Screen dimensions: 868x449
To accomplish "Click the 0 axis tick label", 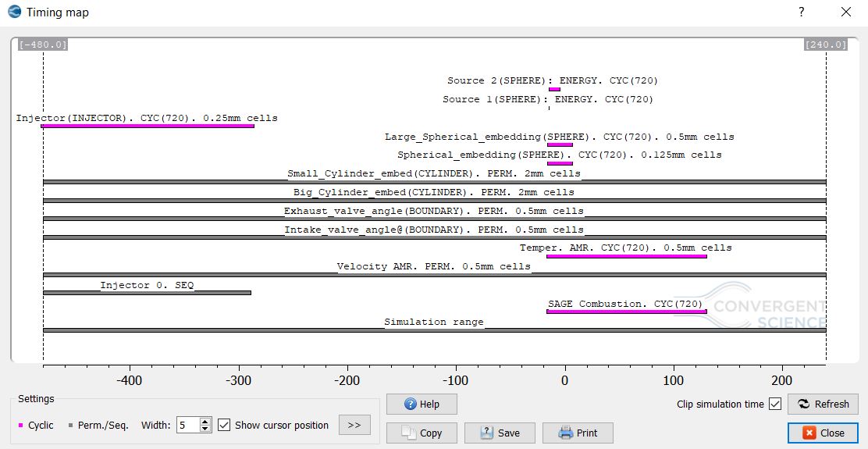I will click(x=564, y=382).
